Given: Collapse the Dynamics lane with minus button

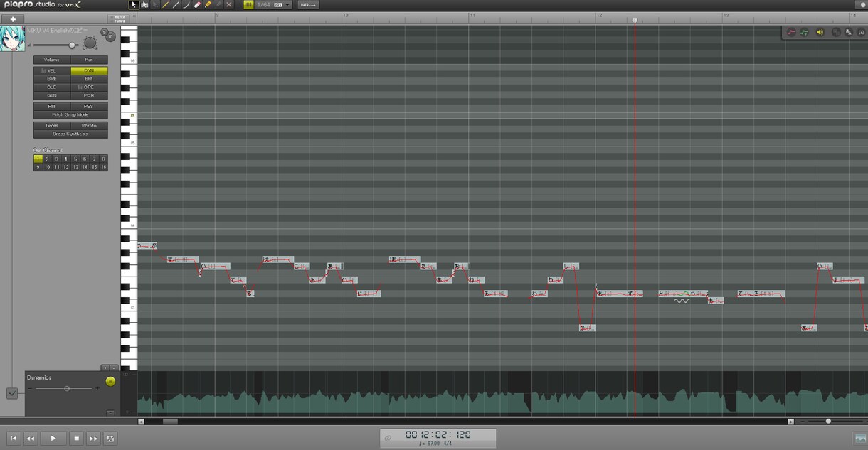Looking at the screenshot, I should 110,412.
